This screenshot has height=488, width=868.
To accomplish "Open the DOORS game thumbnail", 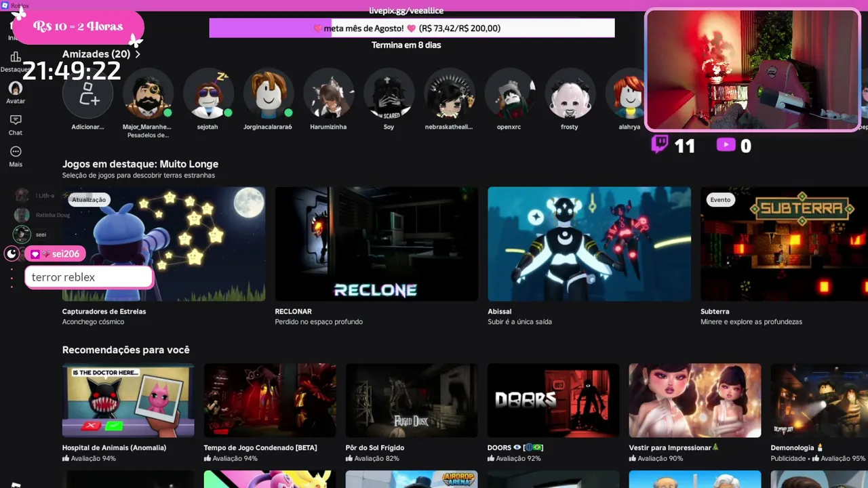I will [x=553, y=401].
